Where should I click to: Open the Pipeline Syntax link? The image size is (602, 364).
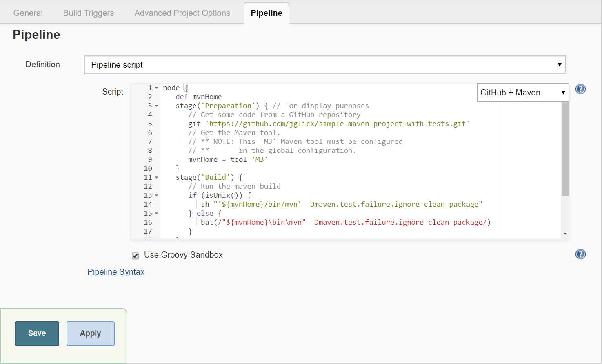[116, 272]
